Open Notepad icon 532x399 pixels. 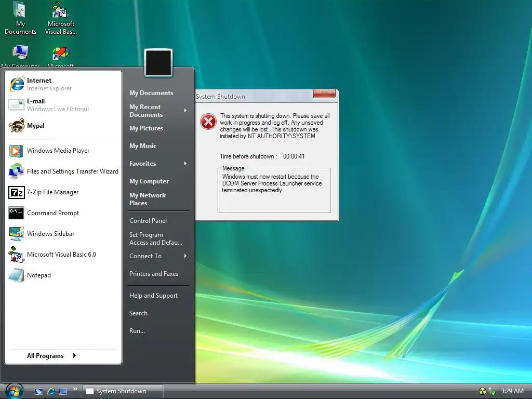click(16, 275)
